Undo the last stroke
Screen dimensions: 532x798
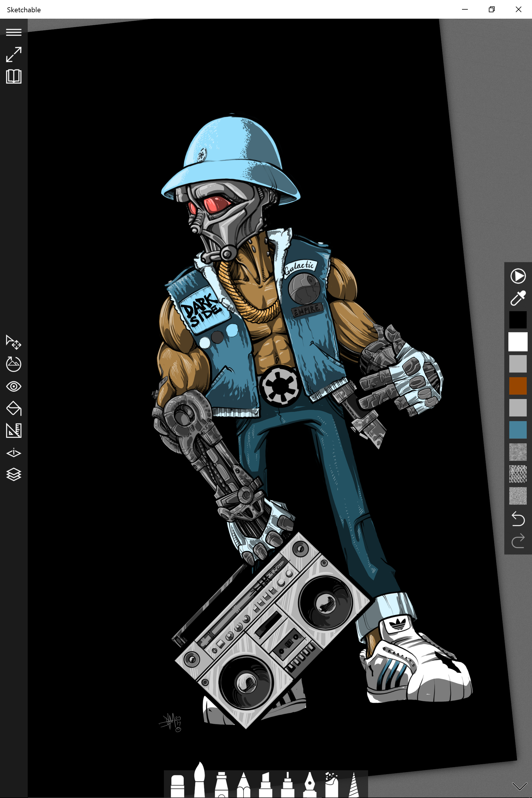518,519
